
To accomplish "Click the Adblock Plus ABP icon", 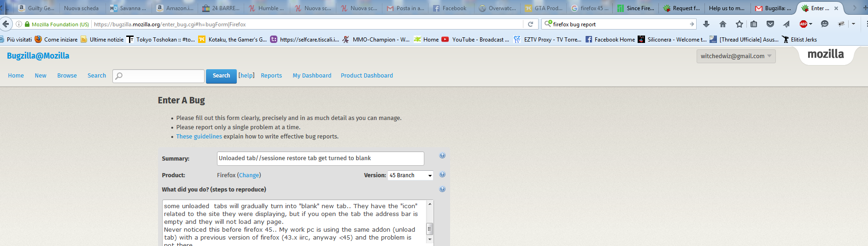I will pos(803,24).
